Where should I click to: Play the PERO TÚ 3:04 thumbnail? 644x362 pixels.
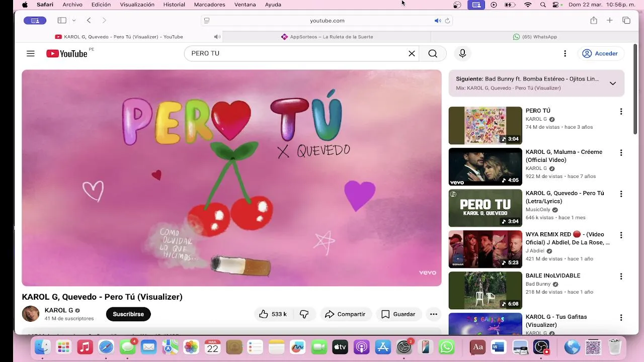pos(485,126)
